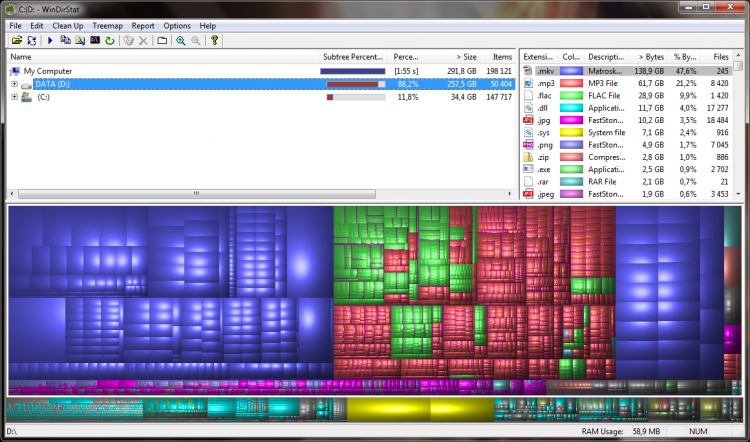Open the Edit menu
This screenshot has height=442, width=750.
tap(36, 26)
